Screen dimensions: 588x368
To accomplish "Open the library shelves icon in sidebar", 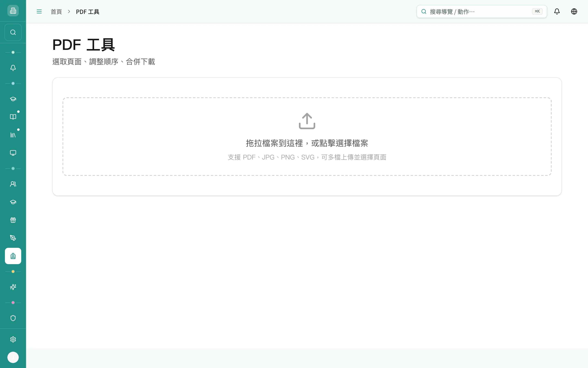I will [13, 135].
